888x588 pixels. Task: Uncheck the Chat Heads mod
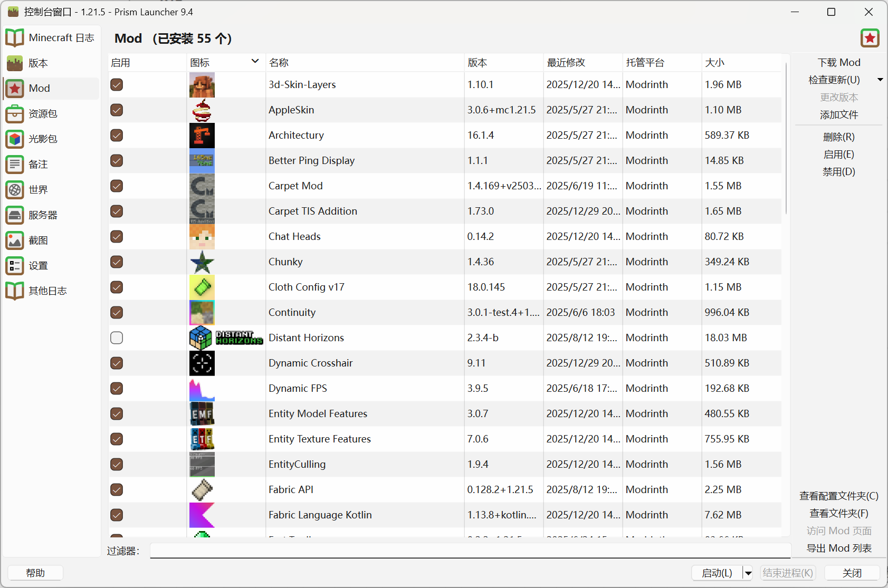pyautogui.click(x=117, y=237)
